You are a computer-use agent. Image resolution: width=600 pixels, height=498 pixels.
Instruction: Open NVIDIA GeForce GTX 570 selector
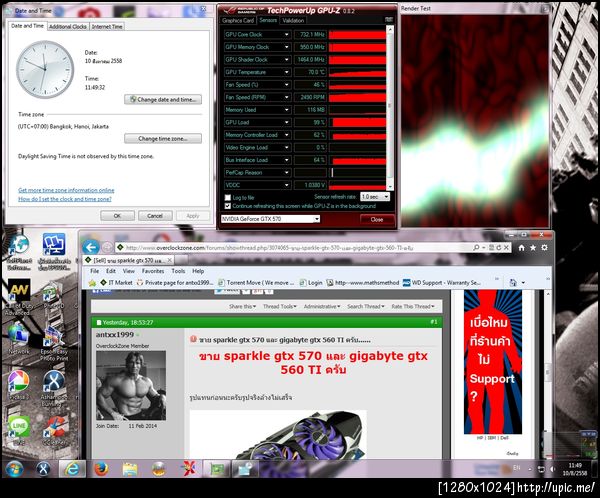click(270, 219)
